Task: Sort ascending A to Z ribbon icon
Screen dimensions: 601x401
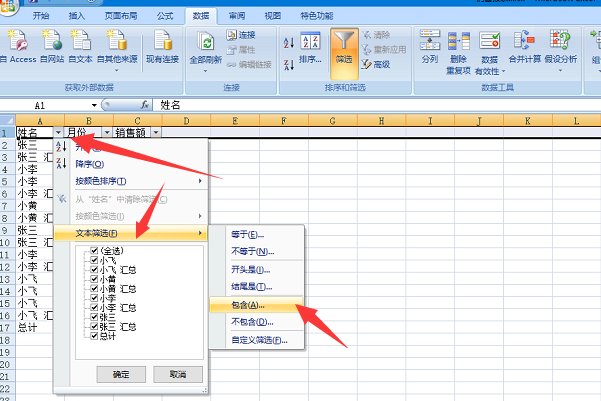Action: 289,42
